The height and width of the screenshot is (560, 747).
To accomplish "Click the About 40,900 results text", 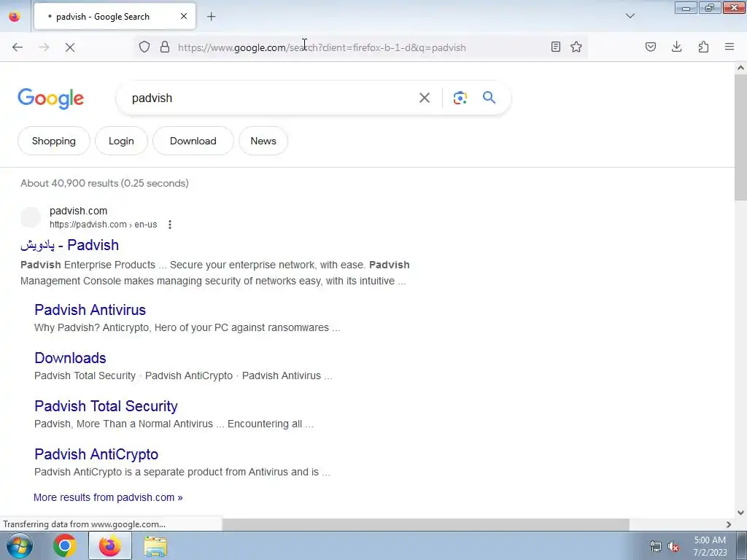I will pyautogui.click(x=104, y=183).
